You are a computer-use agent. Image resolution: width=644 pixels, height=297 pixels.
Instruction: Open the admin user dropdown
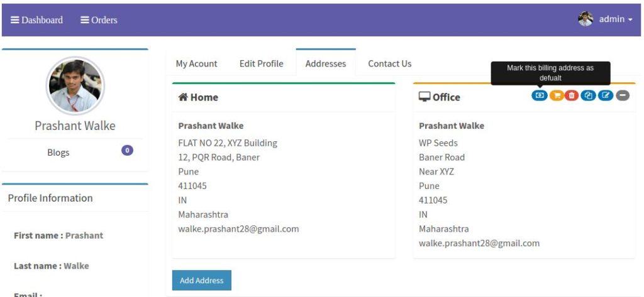pos(616,19)
